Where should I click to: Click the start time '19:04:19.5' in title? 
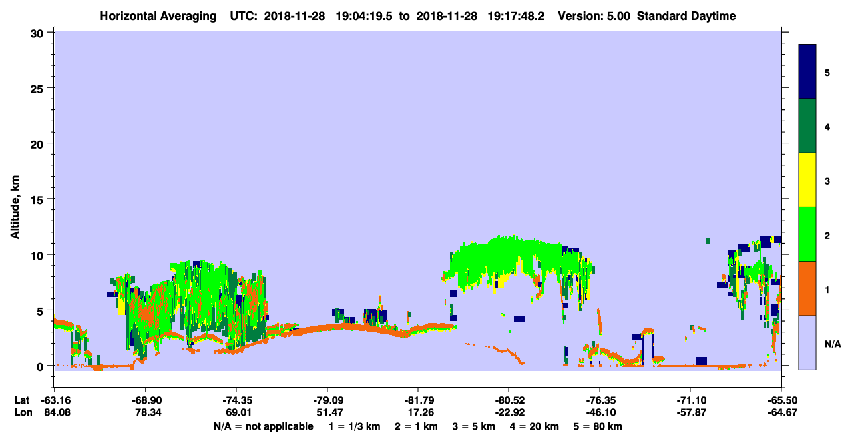[x=365, y=16]
